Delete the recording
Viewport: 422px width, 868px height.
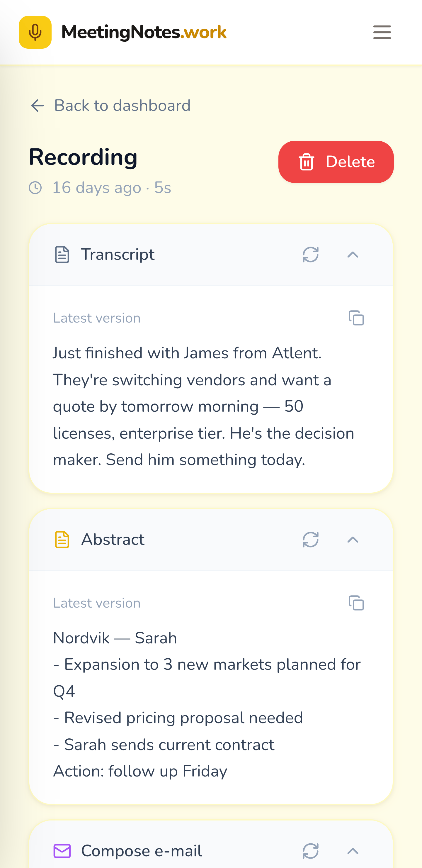tap(336, 162)
